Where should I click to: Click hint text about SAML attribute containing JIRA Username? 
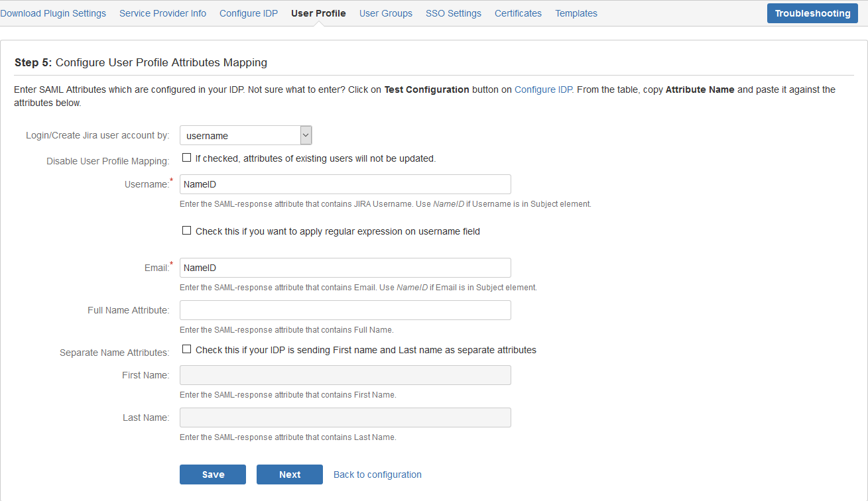pyautogui.click(x=385, y=204)
